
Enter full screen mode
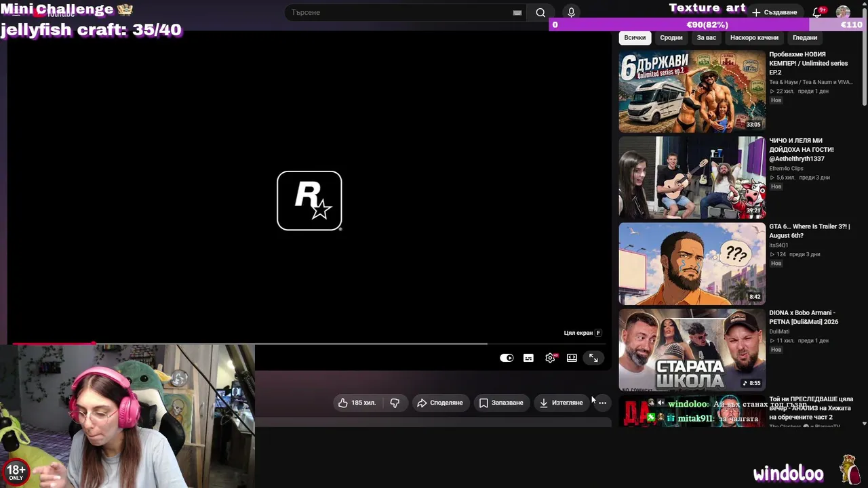pyautogui.click(x=593, y=358)
